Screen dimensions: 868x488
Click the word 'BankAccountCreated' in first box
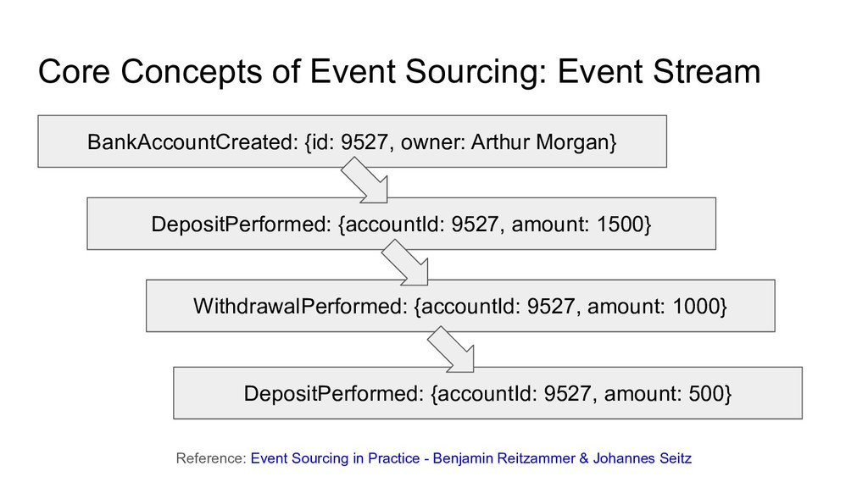[x=189, y=142]
